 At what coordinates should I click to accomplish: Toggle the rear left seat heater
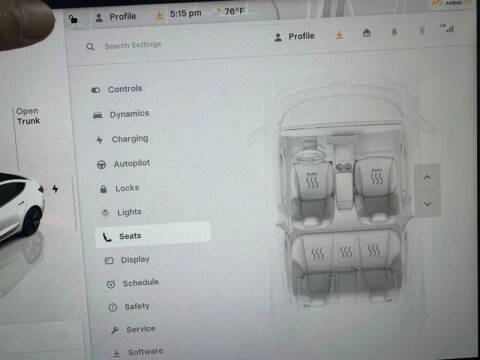click(x=318, y=254)
